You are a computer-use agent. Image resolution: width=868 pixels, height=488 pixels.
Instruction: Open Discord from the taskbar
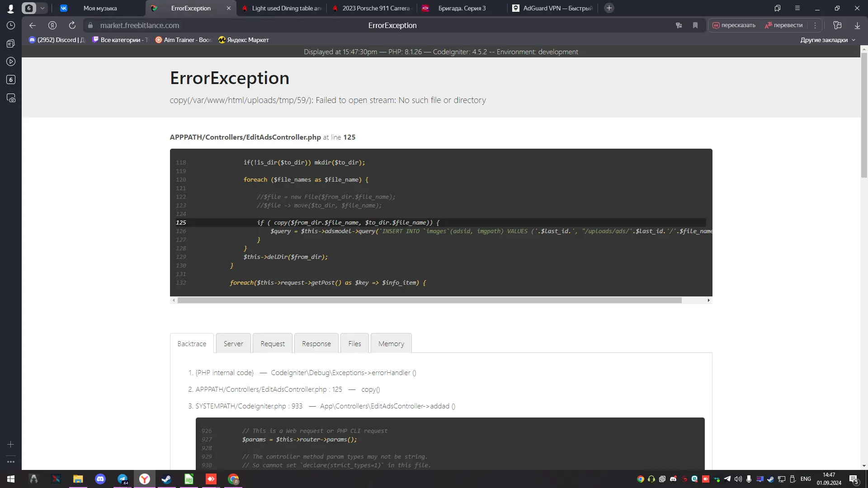(x=100, y=479)
